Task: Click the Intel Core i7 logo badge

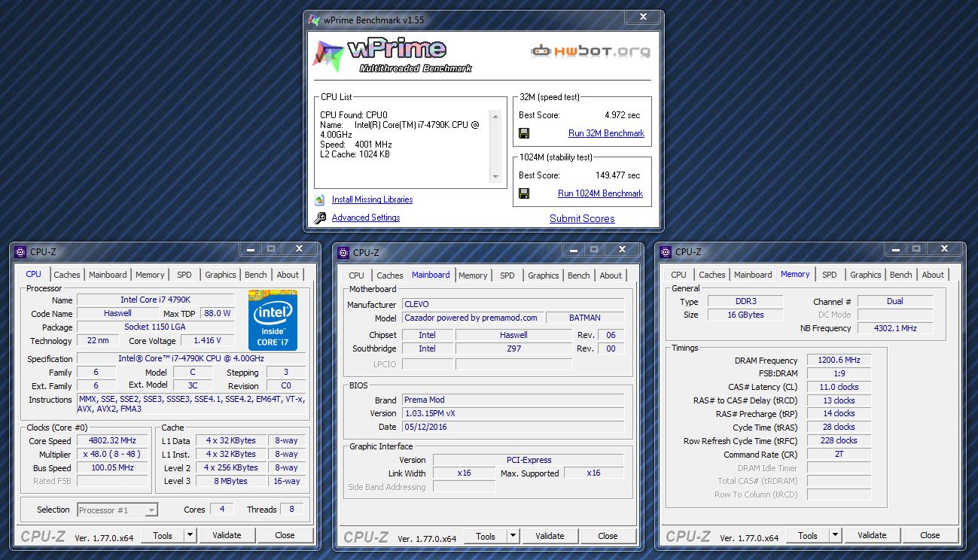Action: pos(273,319)
